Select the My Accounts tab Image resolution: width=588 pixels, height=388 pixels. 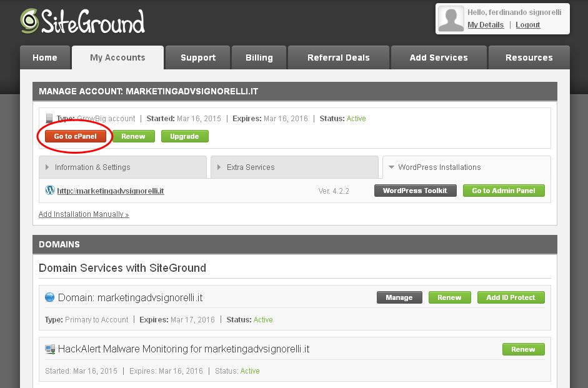pyautogui.click(x=117, y=57)
